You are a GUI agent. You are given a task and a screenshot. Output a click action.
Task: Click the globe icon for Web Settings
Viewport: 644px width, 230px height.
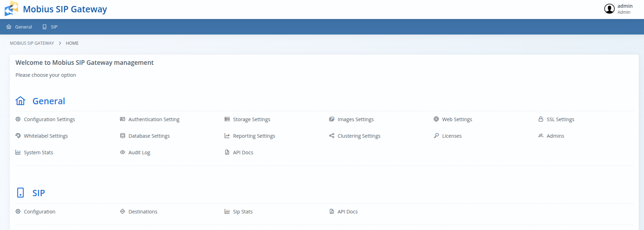click(436, 119)
